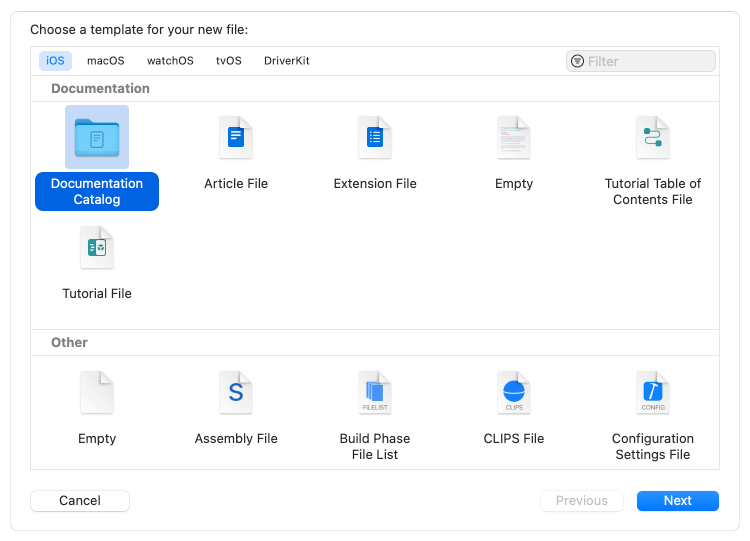Viewport: 750px width, 541px height.
Task: Choose the Build Phase File List icon
Action: pyautogui.click(x=375, y=393)
